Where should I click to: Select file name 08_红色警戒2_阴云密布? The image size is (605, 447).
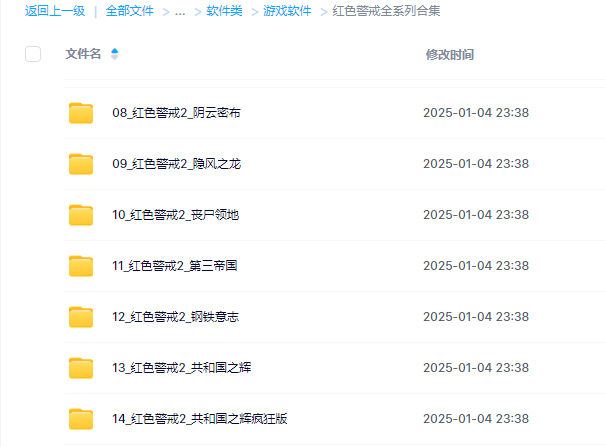pos(176,113)
